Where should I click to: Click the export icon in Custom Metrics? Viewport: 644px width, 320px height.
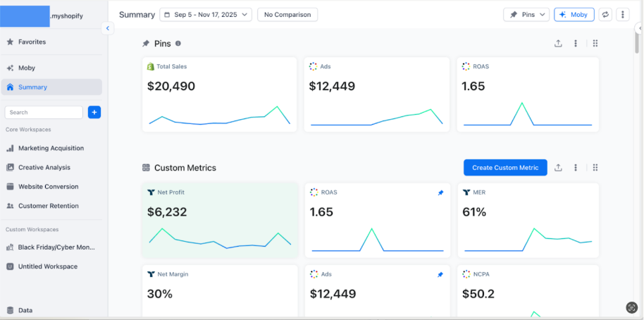(558, 168)
